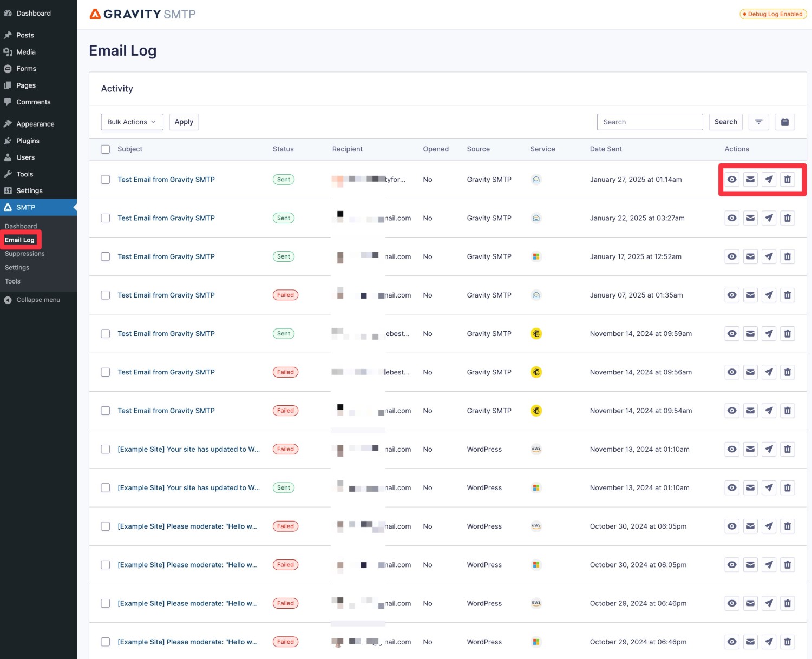812x659 pixels.
Task: Delete the January 07, 2025 log entry
Action: click(788, 295)
